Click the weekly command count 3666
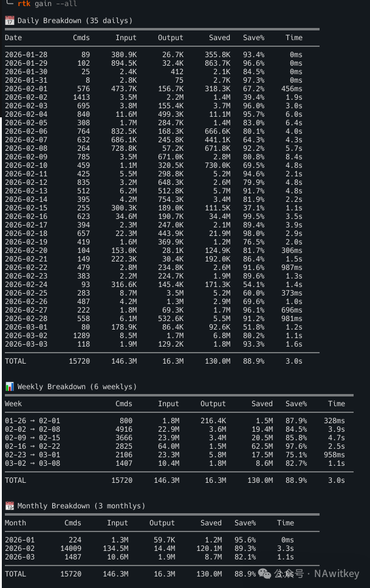 124,438
